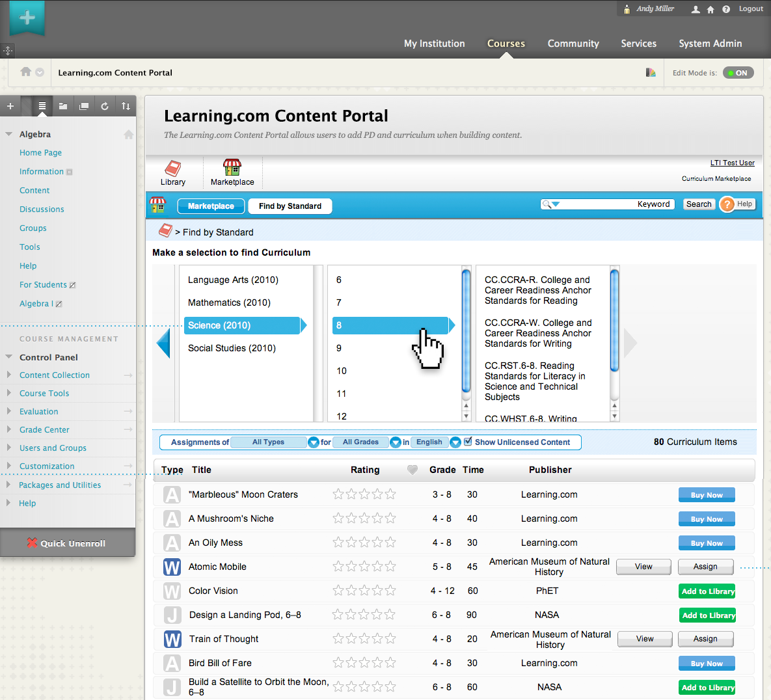Add a menu item with the sidebar plus icon

point(10,106)
